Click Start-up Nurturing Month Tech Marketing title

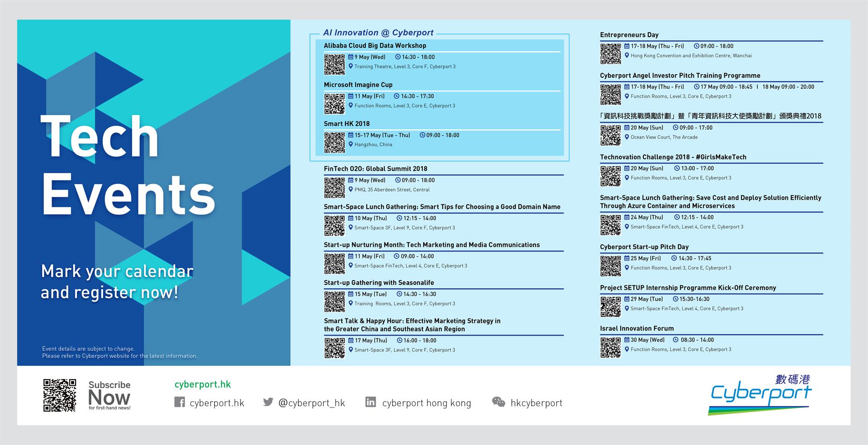pos(432,245)
